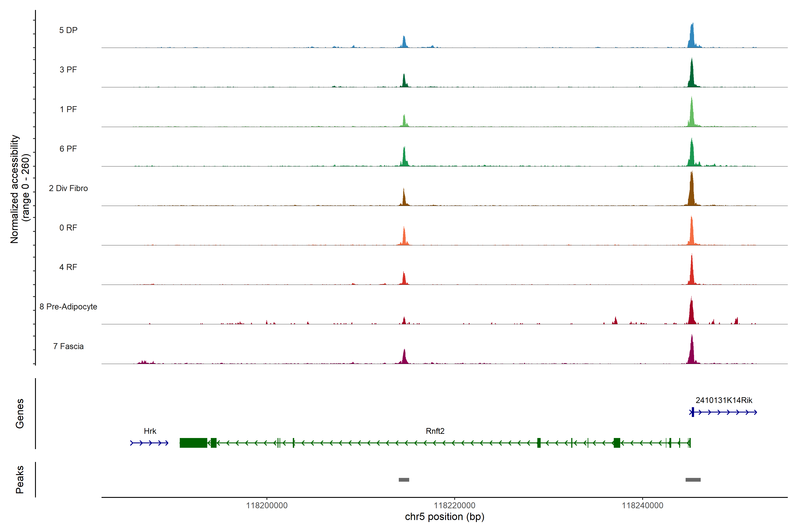
Task: Click the 118200000 axis tick label
Action: pyautogui.click(x=267, y=506)
